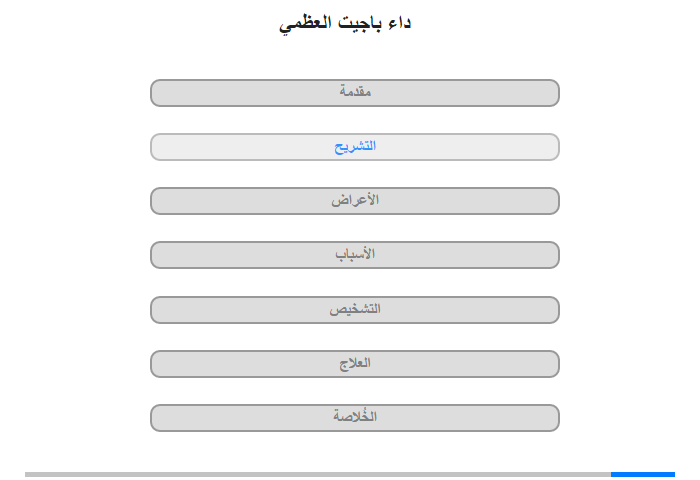Choose the Summary (الخُلاصة) menu entry
700x480 pixels.
pyautogui.click(x=354, y=418)
